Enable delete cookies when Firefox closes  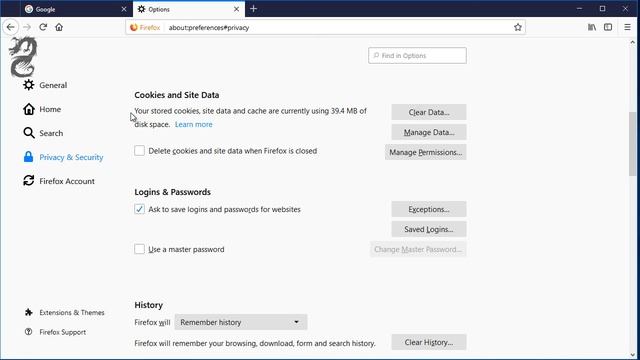coord(139,151)
